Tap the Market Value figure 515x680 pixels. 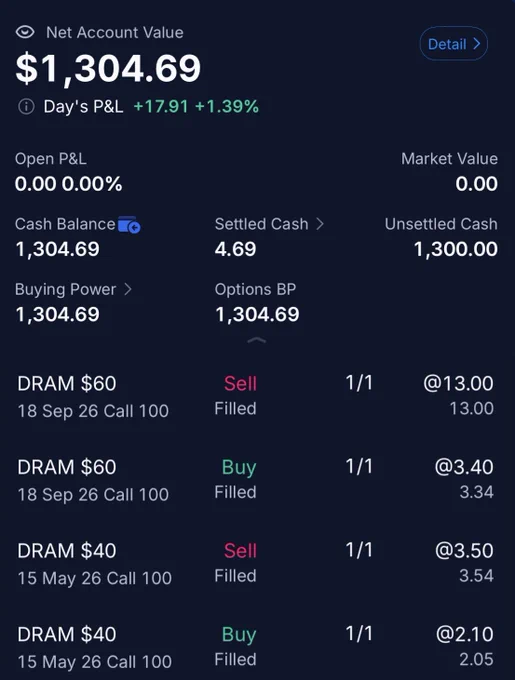476,184
